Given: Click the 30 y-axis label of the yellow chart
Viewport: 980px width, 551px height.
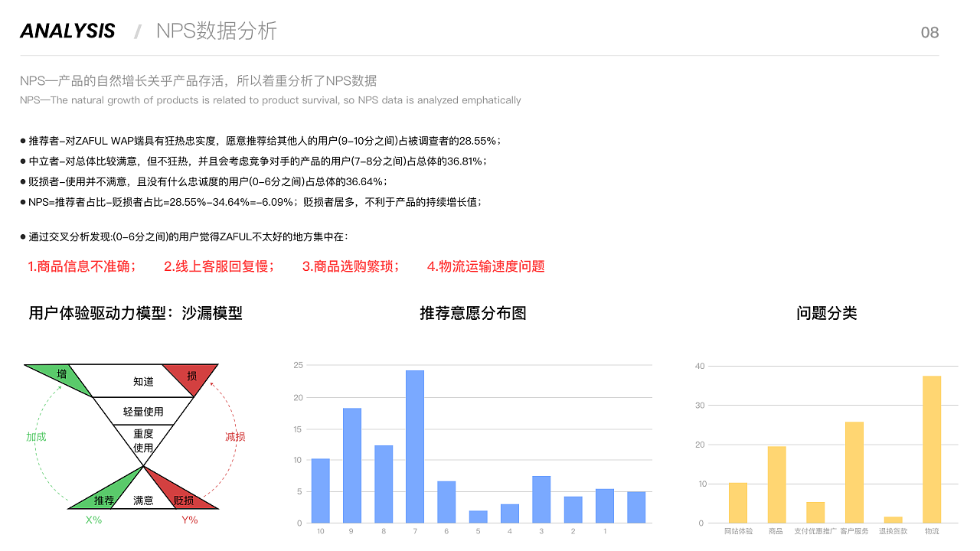Looking at the screenshot, I should click(x=699, y=406).
